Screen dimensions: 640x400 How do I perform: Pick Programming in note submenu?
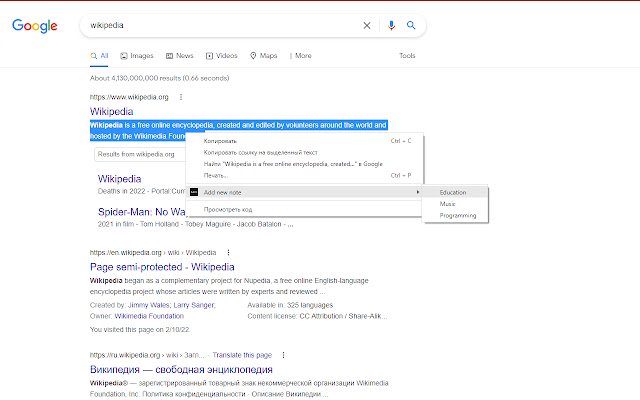[455, 216]
